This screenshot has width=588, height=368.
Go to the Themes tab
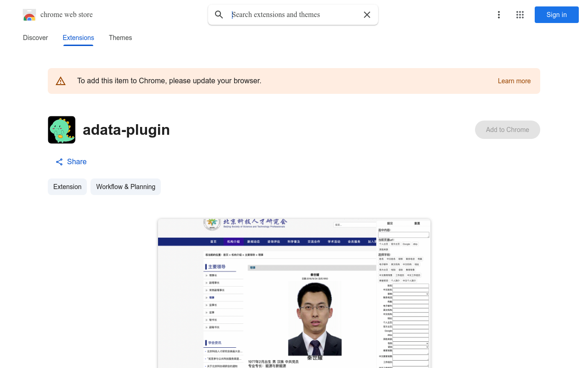pos(120,38)
